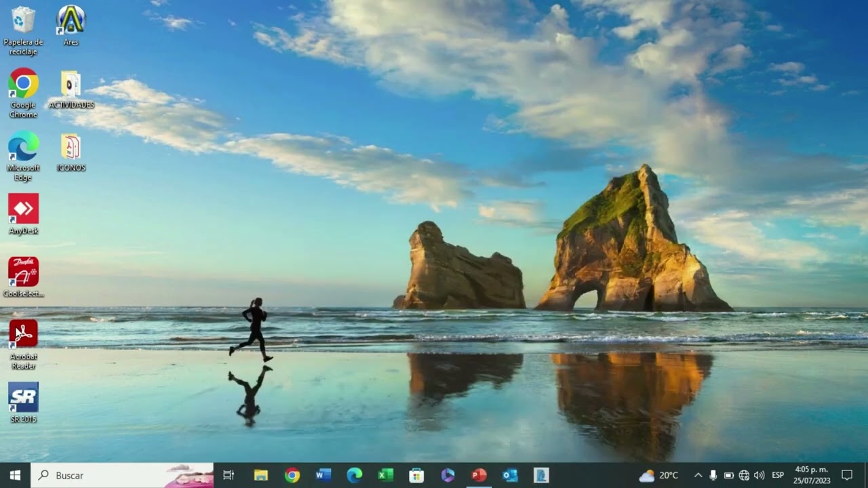Open the notification center

847,475
